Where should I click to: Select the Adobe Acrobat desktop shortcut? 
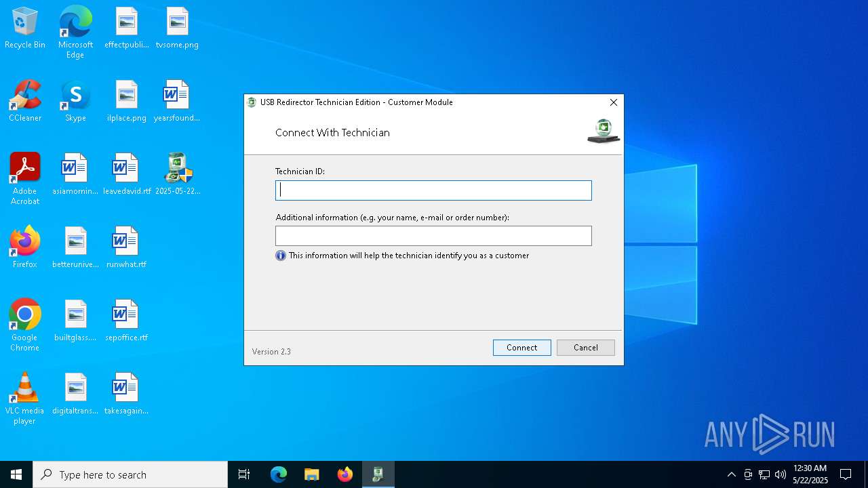click(x=25, y=179)
